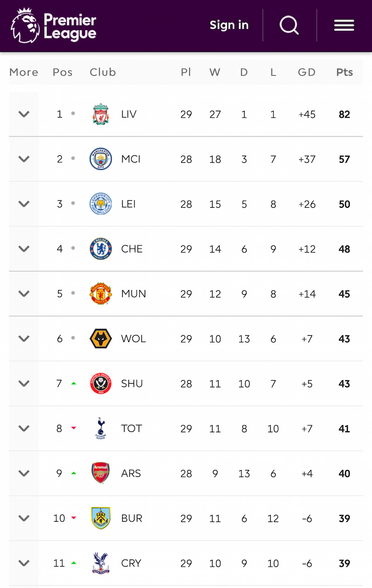Expand the Leicester row details
The image size is (372, 588).
coord(24,204)
